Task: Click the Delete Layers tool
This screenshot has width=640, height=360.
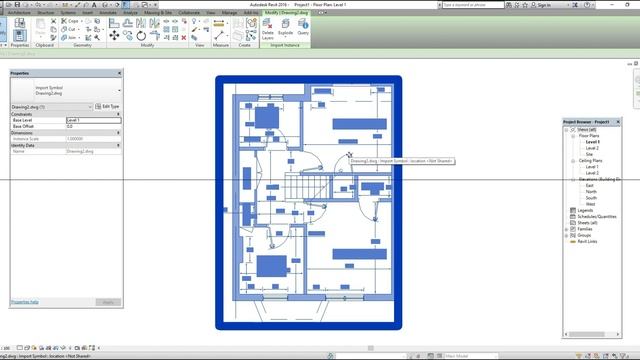Action: pos(267,29)
